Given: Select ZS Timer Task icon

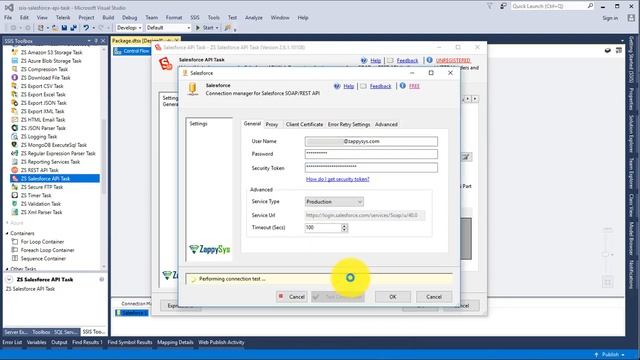Looking at the screenshot, I should pos(15,196).
